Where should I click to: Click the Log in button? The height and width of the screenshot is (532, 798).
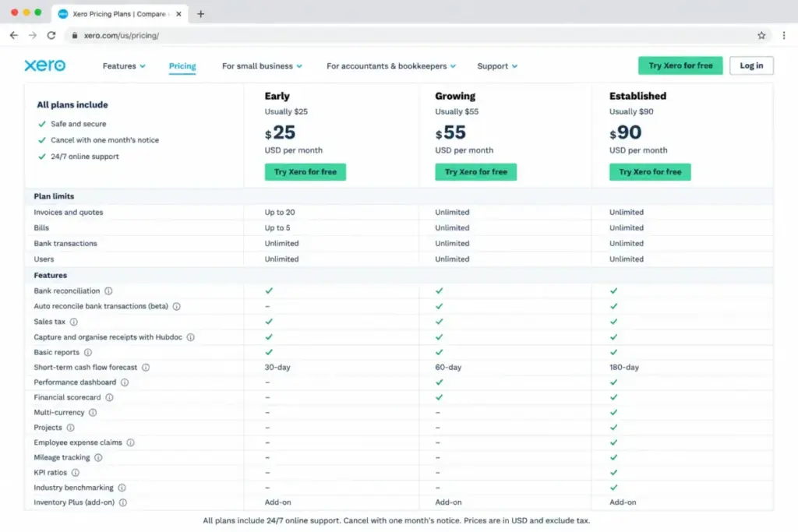click(x=751, y=65)
